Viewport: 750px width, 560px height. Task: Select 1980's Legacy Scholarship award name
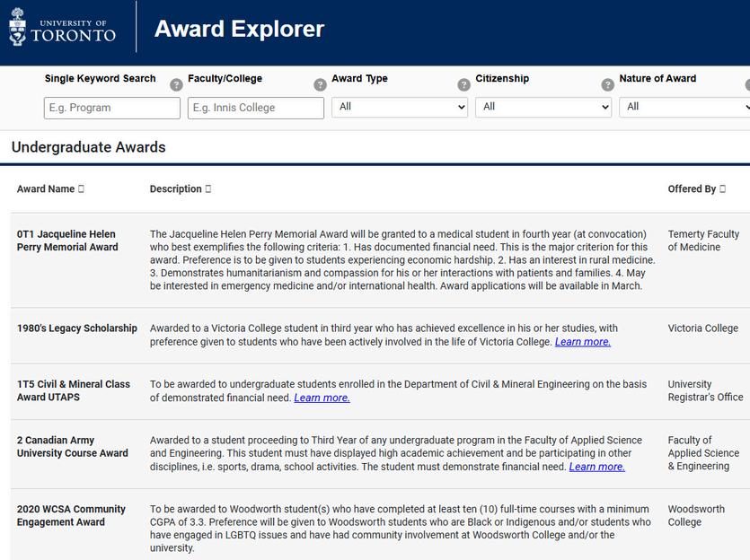point(77,328)
